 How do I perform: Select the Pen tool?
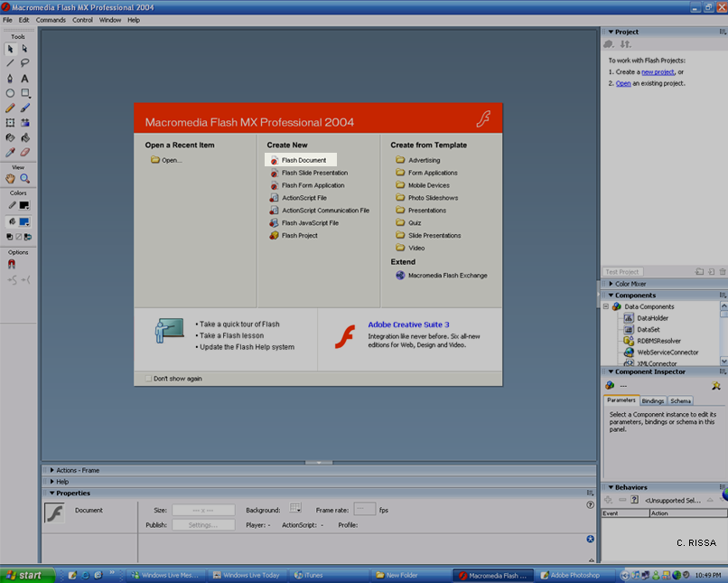pos(10,79)
